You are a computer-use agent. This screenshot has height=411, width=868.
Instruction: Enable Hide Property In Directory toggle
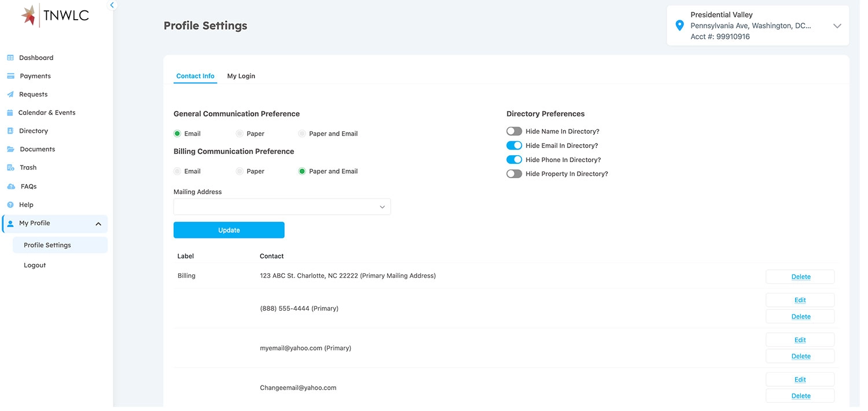[x=514, y=174]
